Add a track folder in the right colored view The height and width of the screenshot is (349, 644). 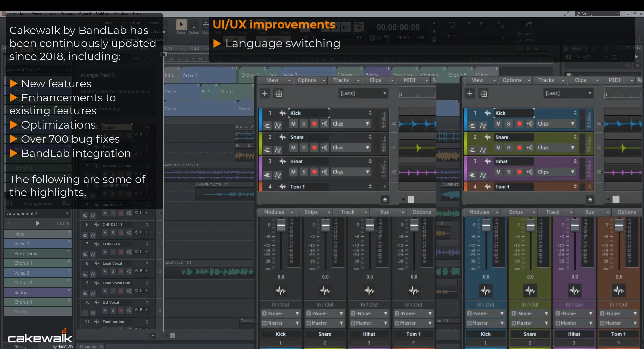[483, 93]
